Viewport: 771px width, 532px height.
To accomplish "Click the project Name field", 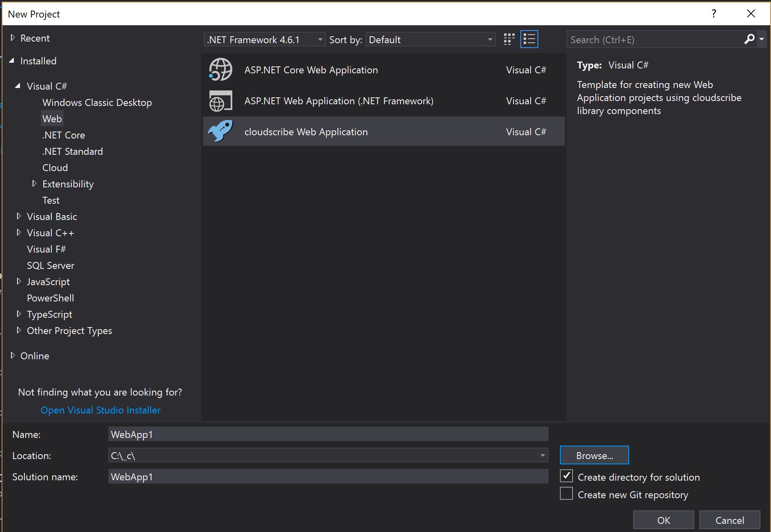I will point(328,434).
